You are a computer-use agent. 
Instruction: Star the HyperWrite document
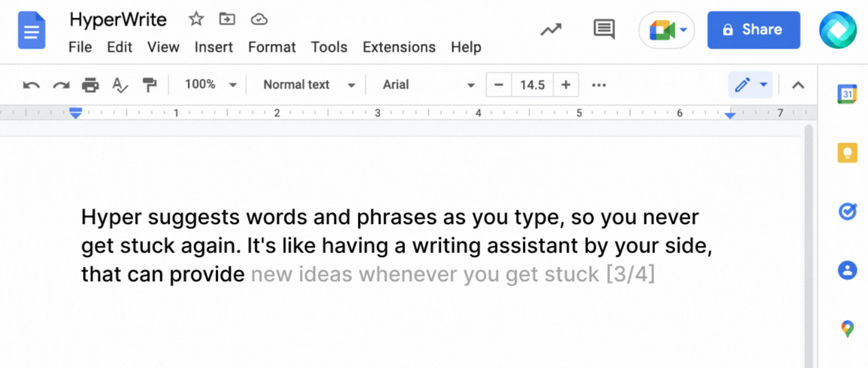[196, 19]
